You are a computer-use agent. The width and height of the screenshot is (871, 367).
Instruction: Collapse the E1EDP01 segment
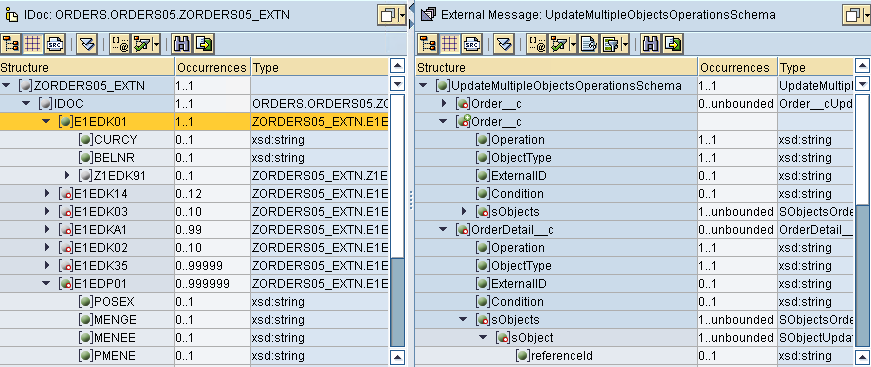tap(46, 284)
